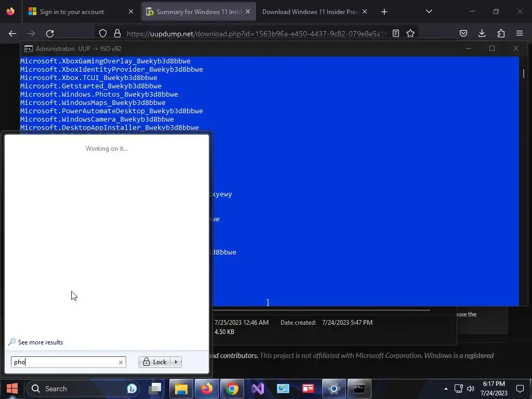Select the Microsoft.WindowsMaps_8wekyb3d8bbwe line

pos(93,102)
